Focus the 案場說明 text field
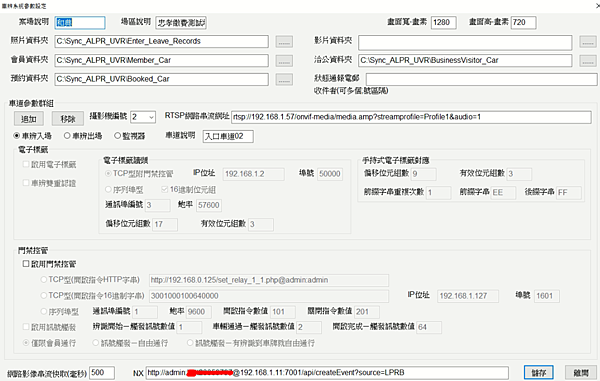600x381 pixels. [x=80, y=23]
